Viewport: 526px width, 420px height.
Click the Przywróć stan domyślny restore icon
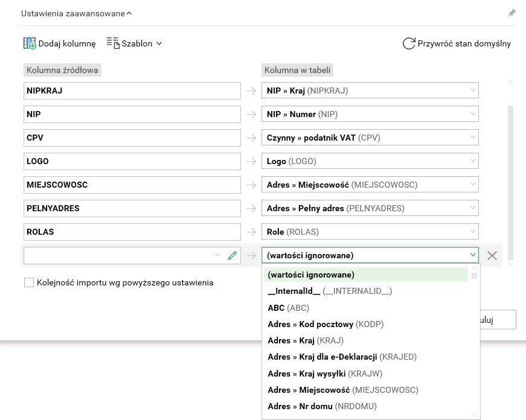point(409,43)
